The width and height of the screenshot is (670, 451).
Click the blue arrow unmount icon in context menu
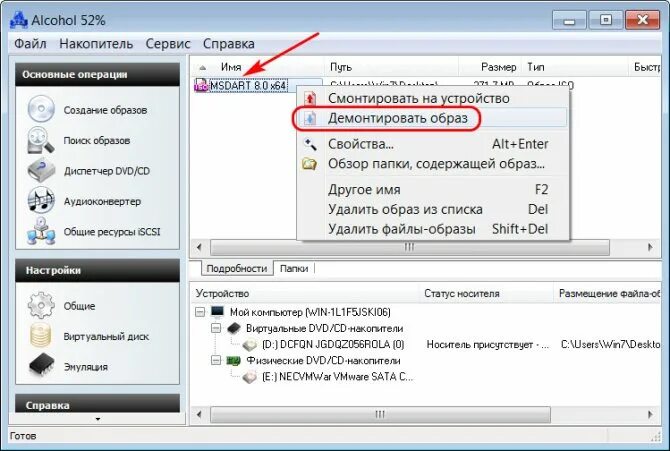pyautogui.click(x=310, y=118)
